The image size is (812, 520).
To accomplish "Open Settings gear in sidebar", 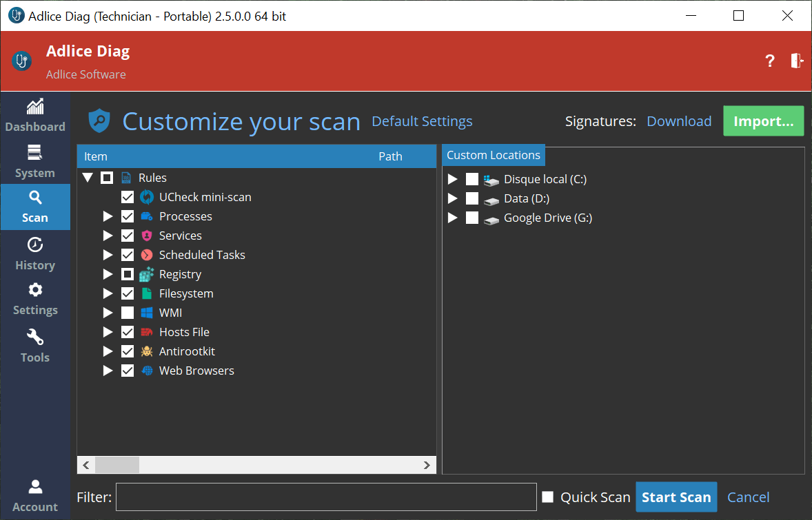I will pos(34,300).
